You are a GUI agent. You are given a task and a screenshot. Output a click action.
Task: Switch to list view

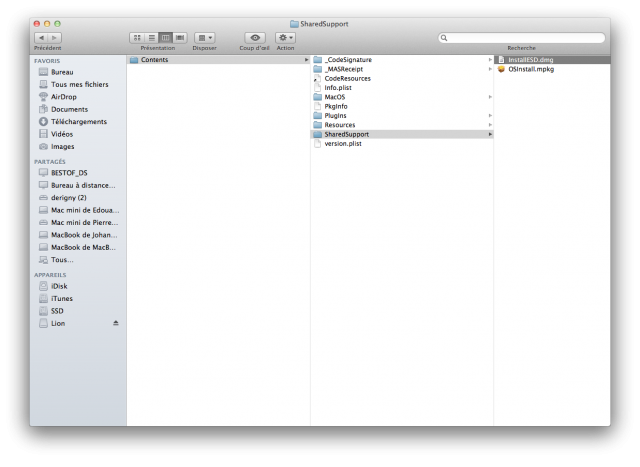(151, 38)
